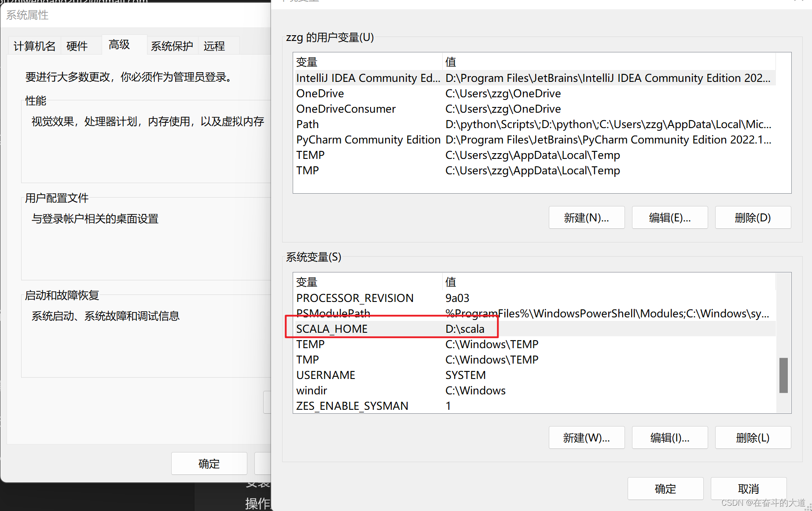Switch to the 硬件 tab
Image resolution: width=812 pixels, height=511 pixels.
click(x=77, y=45)
